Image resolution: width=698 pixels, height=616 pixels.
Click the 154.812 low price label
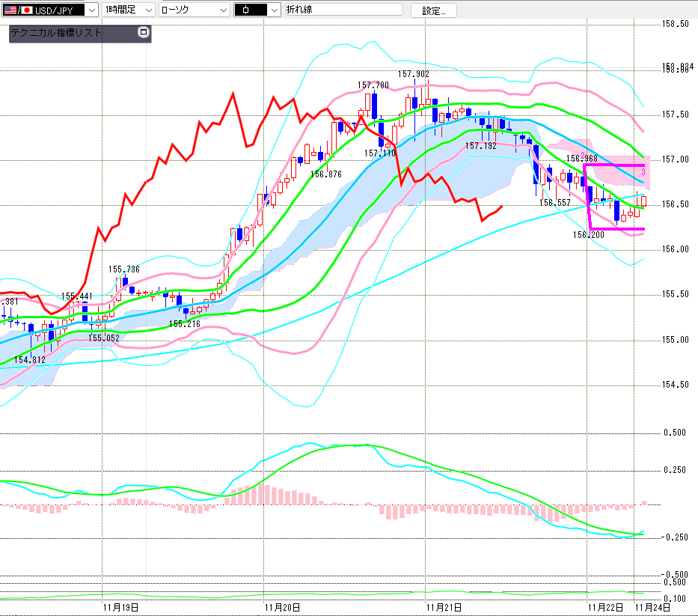pos(30,360)
